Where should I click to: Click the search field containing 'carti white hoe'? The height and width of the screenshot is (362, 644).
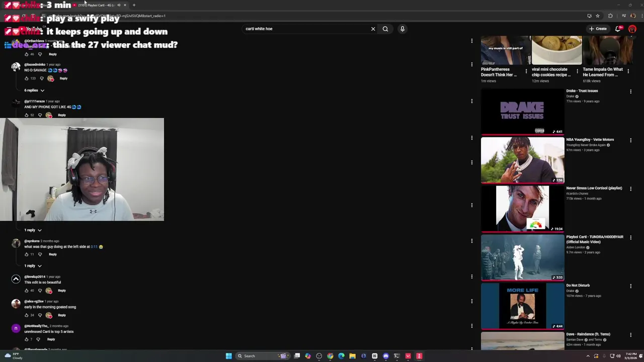(307, 29)
